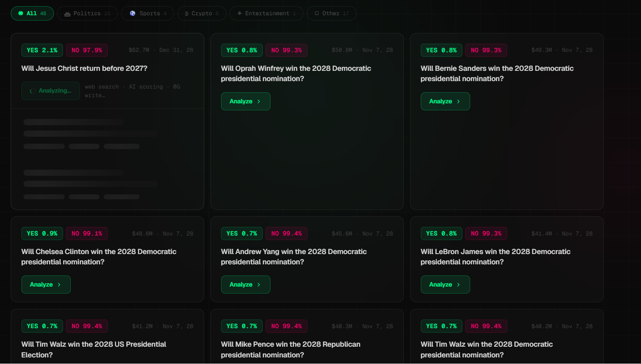Viewport: 641px width, 364px height.
Task: Click the Analyzing… button on Jesus Christ card
Action: pos(51,91)
